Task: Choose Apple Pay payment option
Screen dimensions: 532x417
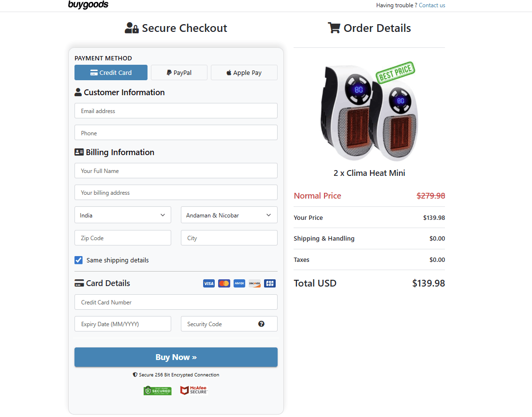Action: [244, 72]
